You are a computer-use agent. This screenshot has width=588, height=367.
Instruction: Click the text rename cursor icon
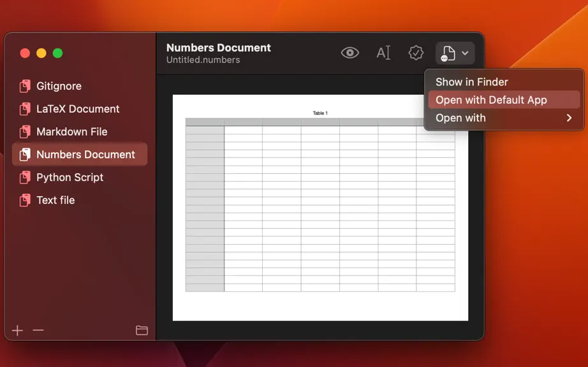point(383,53)
